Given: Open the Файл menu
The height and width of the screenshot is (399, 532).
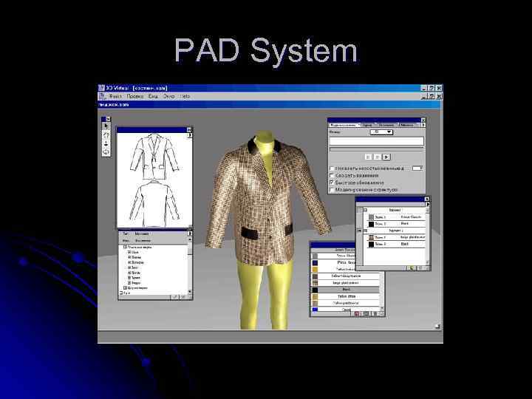Looking at the screenshot, I should pos(115,96).
